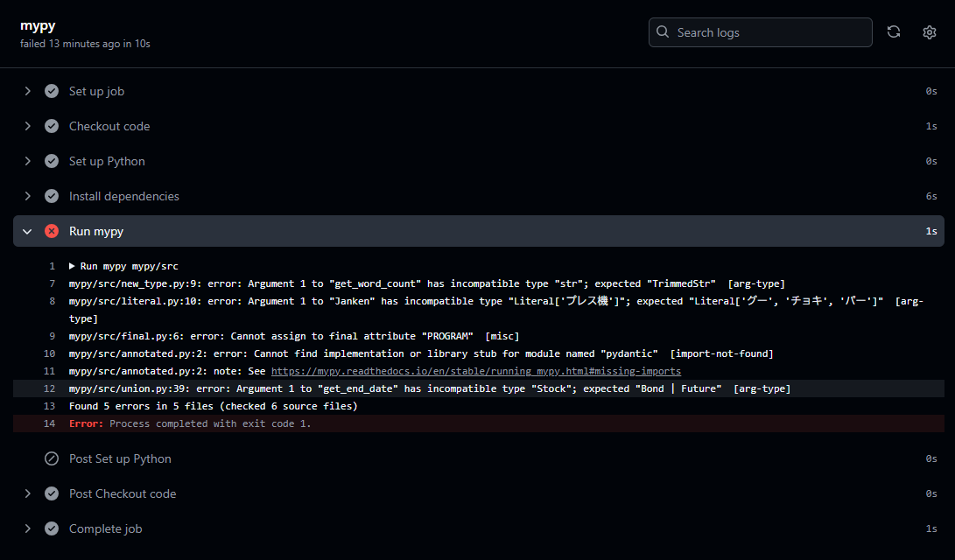This screenshot has height=560, width=955.
Task: Click the skipped icon beside Post Set up Python
Action: [x=51, y=458]
